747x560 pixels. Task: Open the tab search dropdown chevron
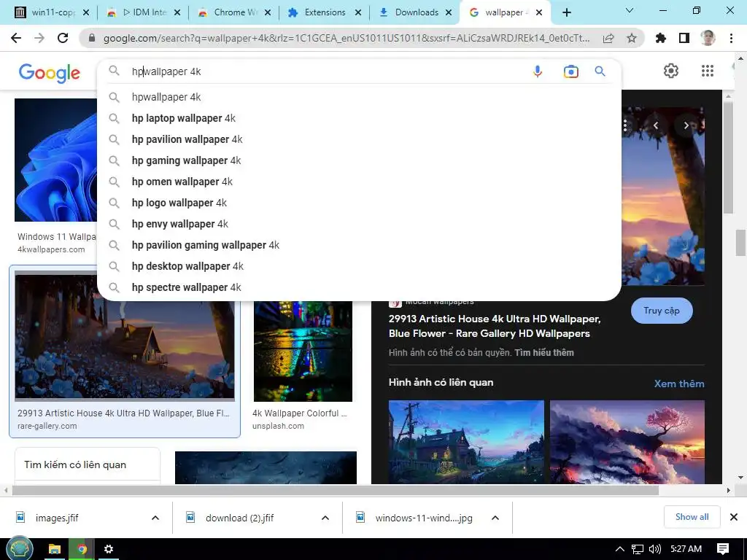coord(630,10)
